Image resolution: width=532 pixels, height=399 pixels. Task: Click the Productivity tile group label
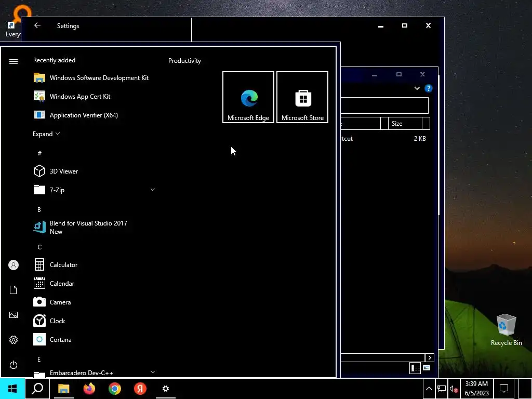coord(184,61)
